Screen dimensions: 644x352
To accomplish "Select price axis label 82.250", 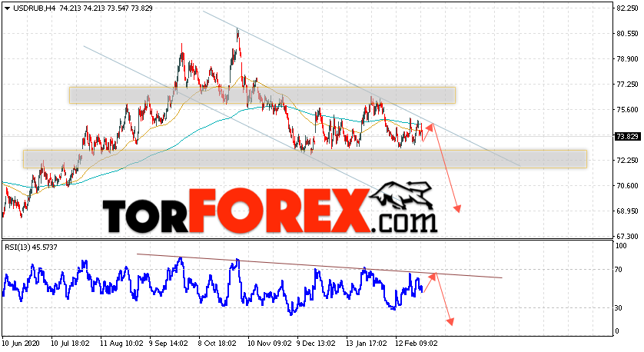I will pos(628,8).
